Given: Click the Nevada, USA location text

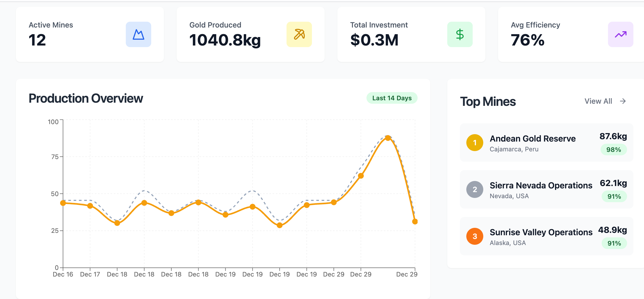Looking at the screenshot, I should [x=509, y=196].
